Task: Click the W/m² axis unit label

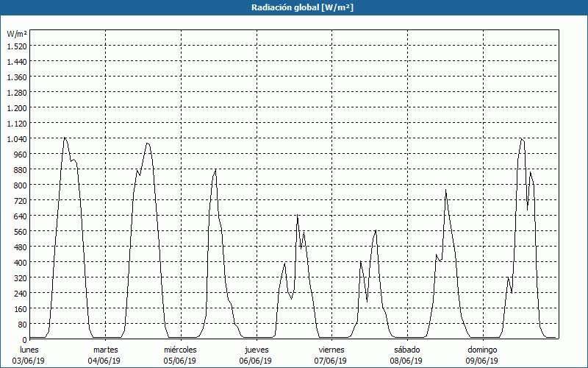Action: pyautogui.click(x=17, y=34)
